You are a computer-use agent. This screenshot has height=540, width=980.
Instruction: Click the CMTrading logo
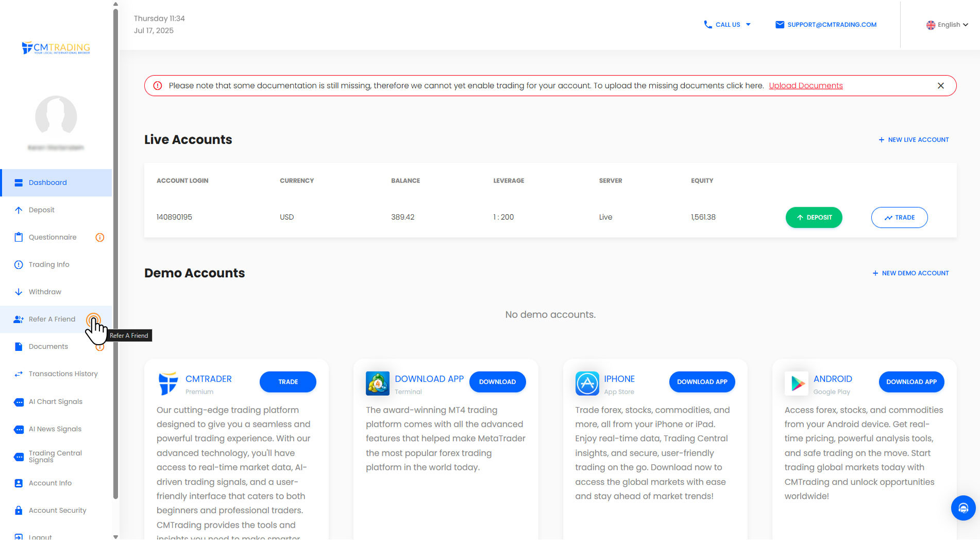tap(56, 48)
